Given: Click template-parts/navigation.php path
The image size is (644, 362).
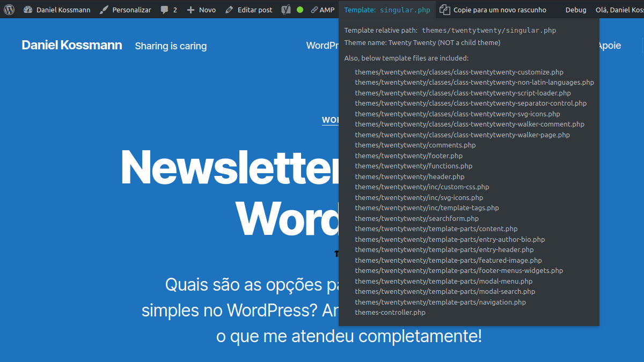Looking at the screenshot, I should point(440,302).
